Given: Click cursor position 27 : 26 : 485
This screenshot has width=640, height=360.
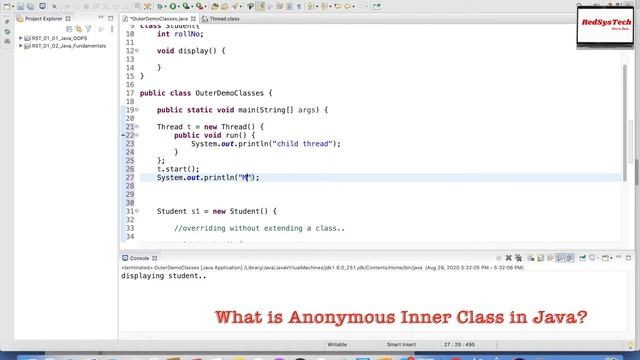Looking at the screenshot, I should point(459,344).
